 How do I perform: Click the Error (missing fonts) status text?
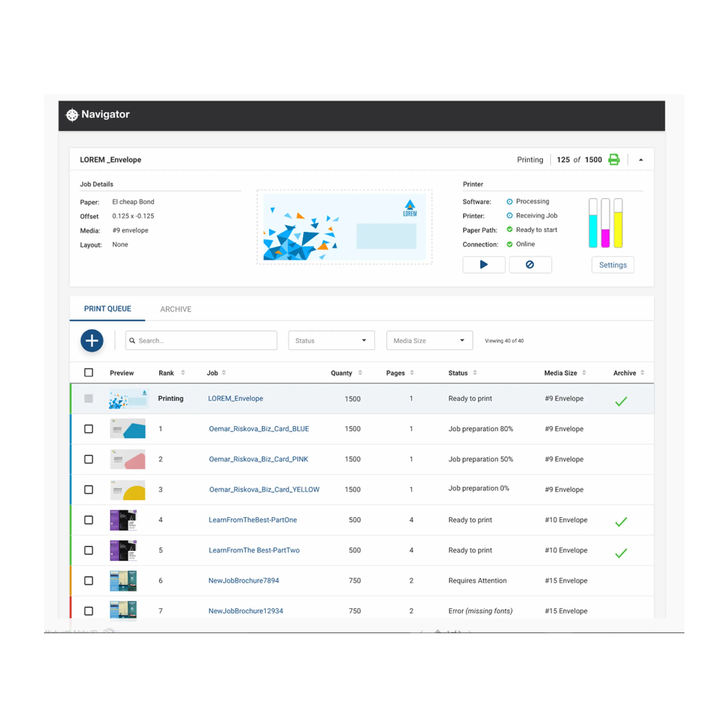click(x=480, y=611)
